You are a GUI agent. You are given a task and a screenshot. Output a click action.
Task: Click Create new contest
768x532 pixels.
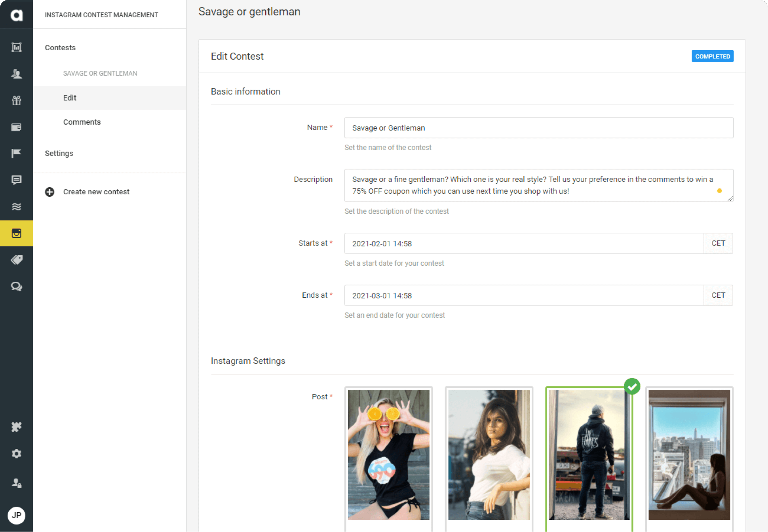click(x=96, y=192)
